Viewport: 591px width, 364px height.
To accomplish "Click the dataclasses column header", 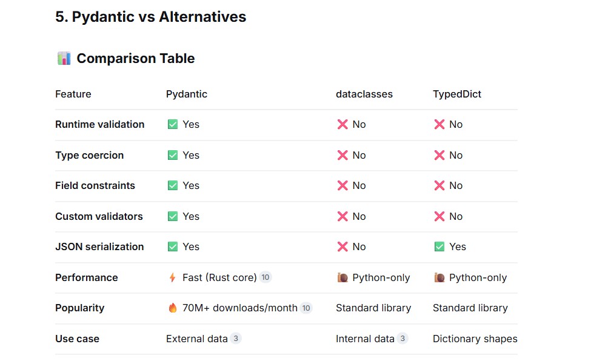I will [364, 94].
